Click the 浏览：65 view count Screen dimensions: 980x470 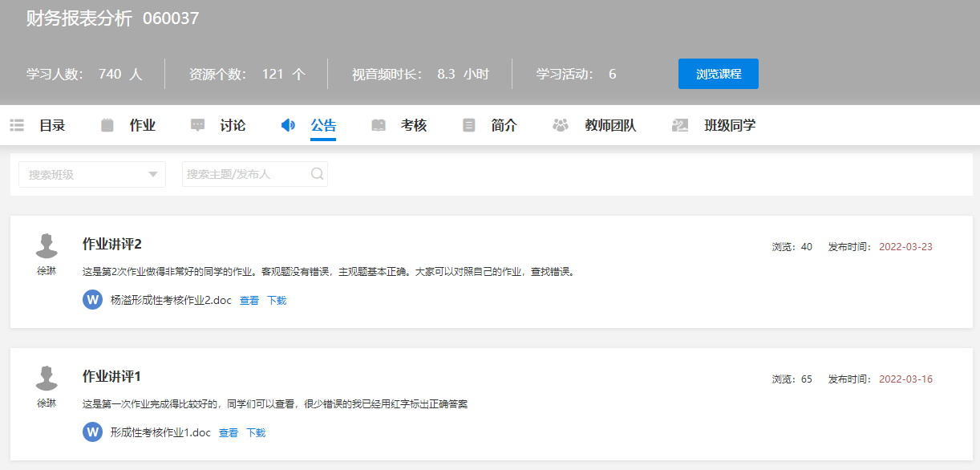point(792,379)
